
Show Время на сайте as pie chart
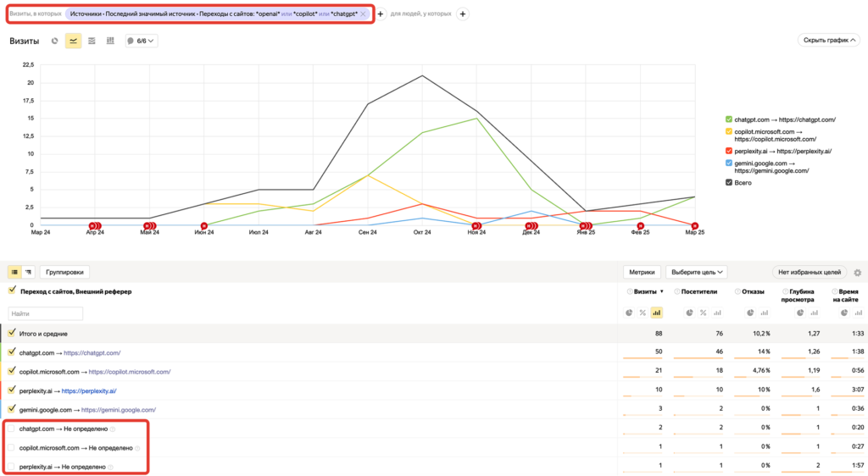[x=844, y=313]
